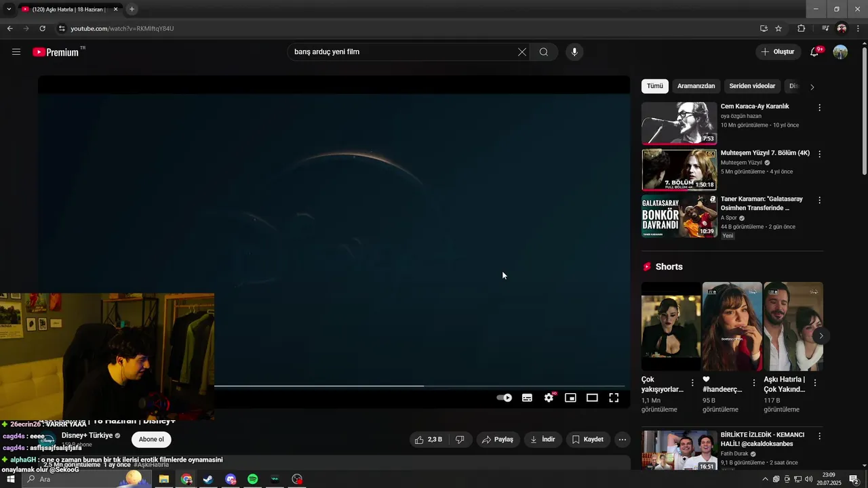This screenshot has height=488, width=868.
Task: Open options for the Aşkı Hatırla short
Action: 814,383
